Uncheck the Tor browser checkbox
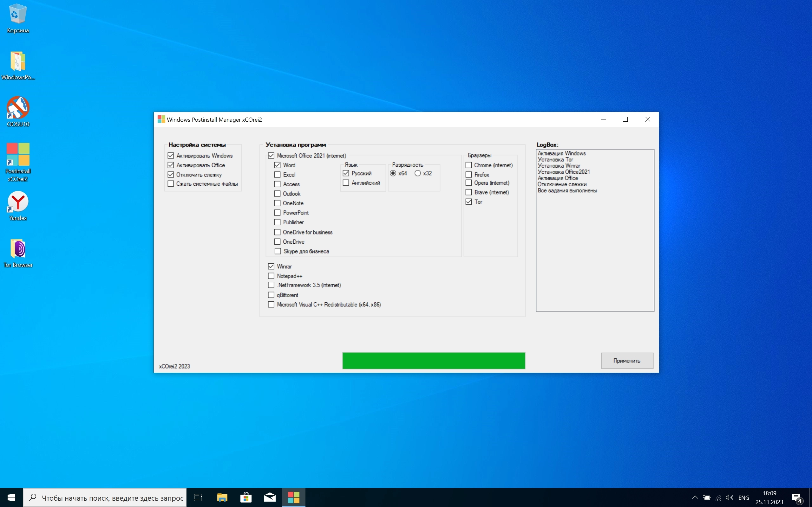812x507 pixels. point(469,202)
